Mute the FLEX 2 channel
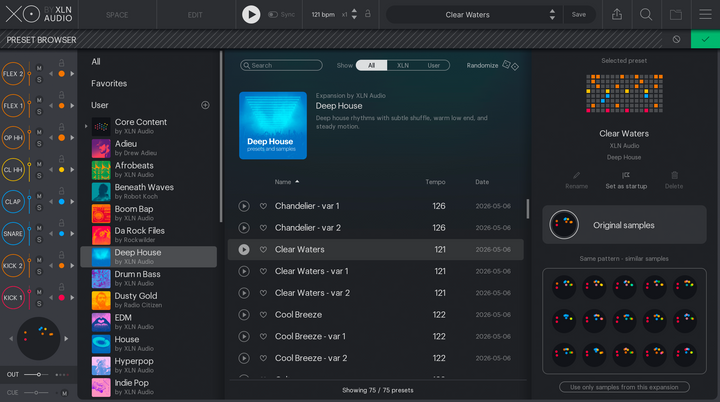 [x=39, y=68]
